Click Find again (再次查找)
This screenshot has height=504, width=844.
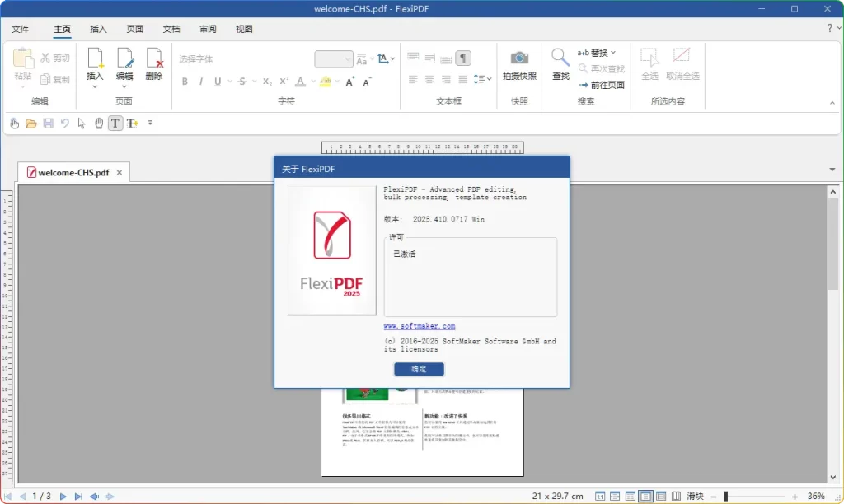(601, 69)
